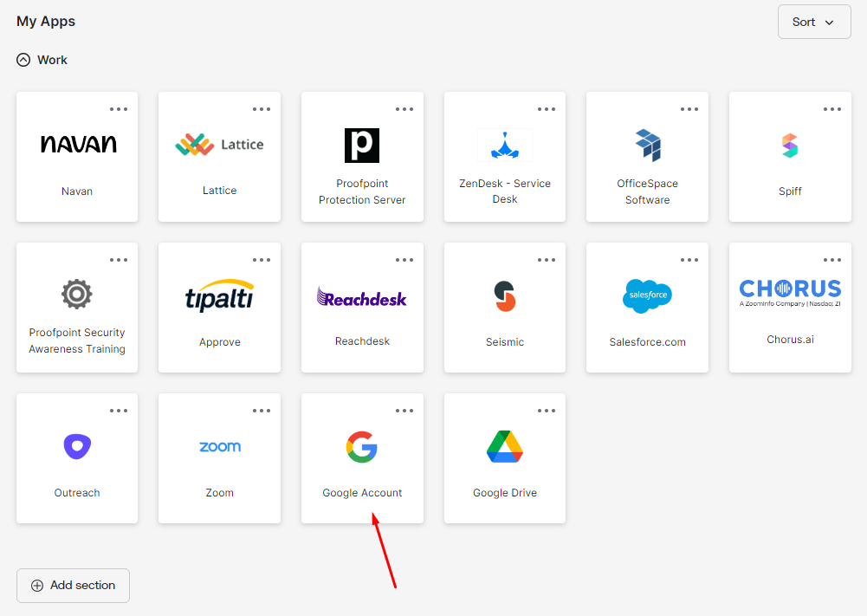
Task: Show more options on Seismic card
Action: tap(547, 260)
